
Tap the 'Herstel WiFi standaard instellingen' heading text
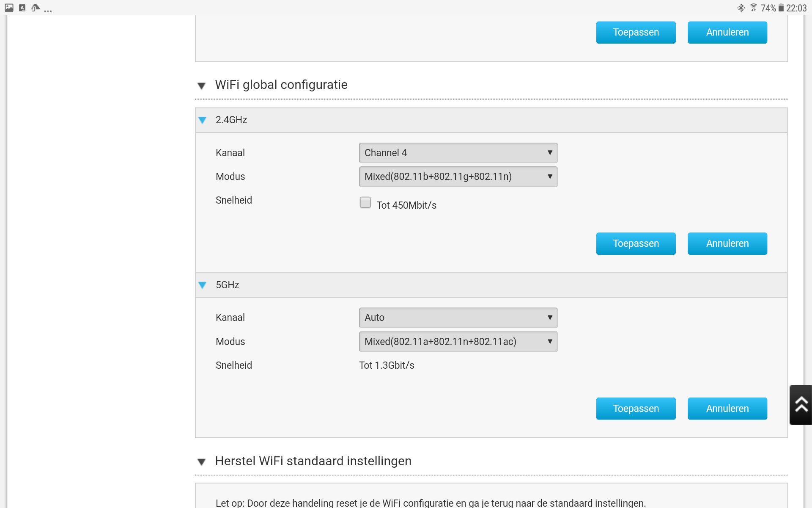pyautogui.click(x=313, y=461)
